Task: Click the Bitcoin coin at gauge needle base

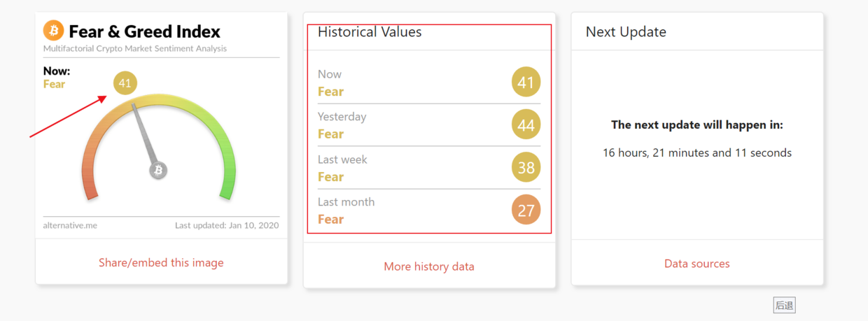Action: click(x=158, y=170)
